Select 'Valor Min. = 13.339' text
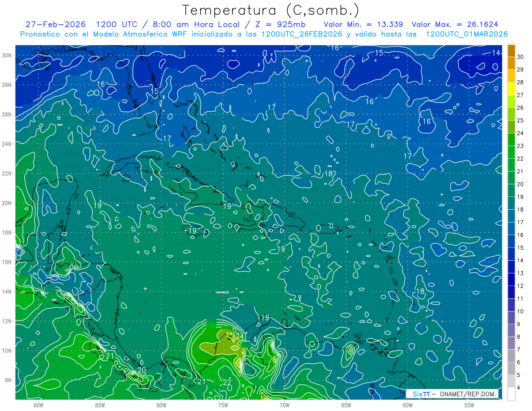This screenshot has height=411, width=532. click(363, 24)
